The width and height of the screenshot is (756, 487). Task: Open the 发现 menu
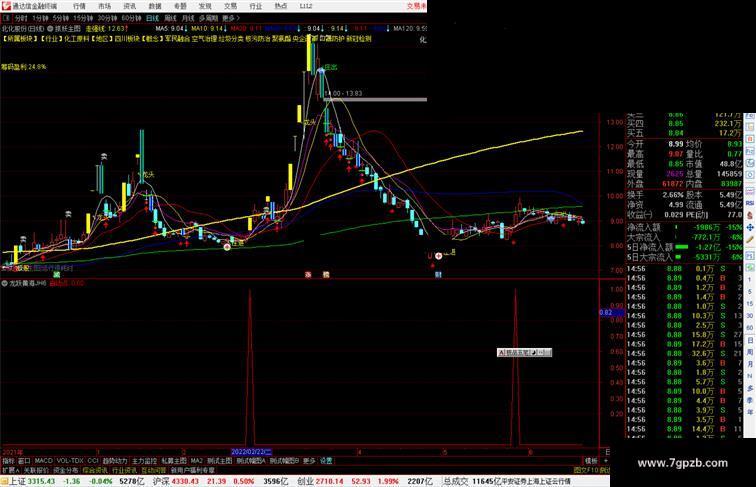(x=205, y=6)
